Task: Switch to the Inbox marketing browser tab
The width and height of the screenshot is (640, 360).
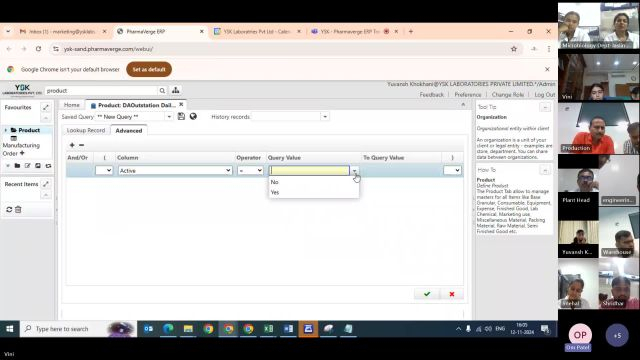Action: [x=62, y=31]
